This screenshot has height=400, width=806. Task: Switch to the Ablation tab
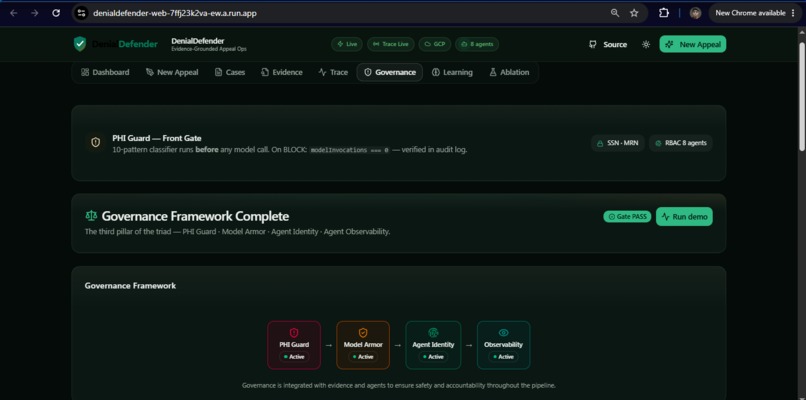tap(509, 72)
